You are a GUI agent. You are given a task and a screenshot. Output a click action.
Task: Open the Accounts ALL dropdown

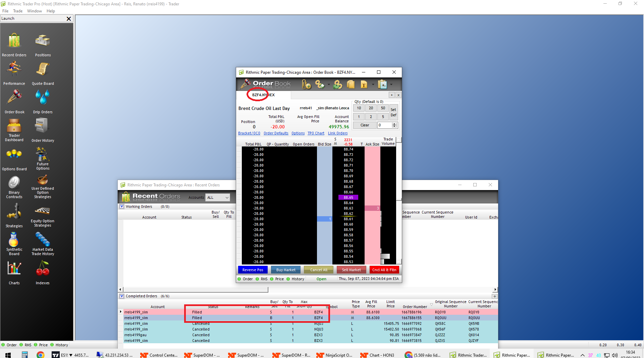click(x=217, y=197)
